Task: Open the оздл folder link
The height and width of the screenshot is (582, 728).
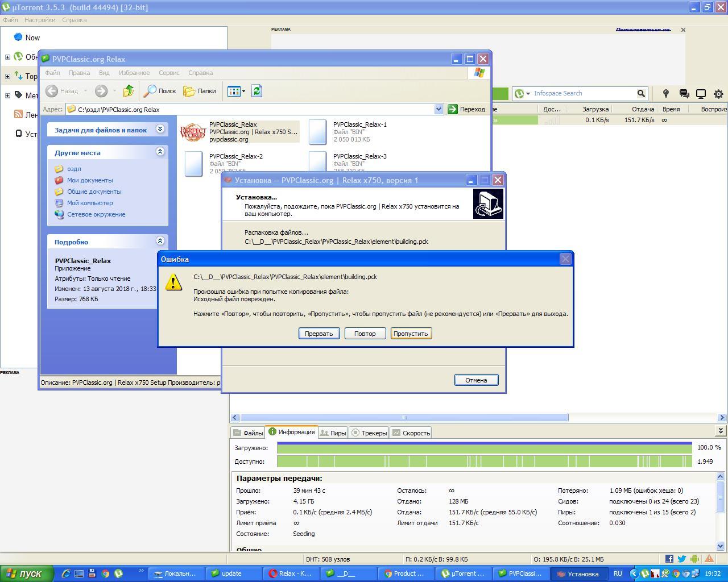Action: point(74,169)
